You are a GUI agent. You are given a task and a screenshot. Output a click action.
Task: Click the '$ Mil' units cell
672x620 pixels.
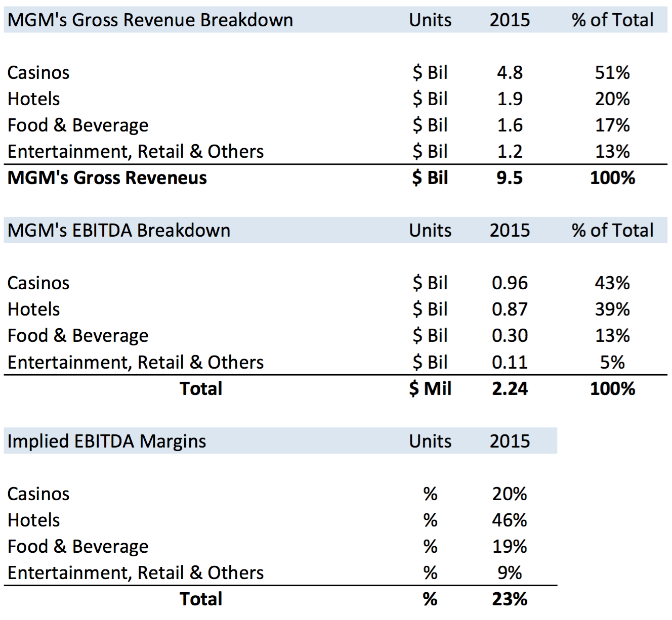(x=430, y=389)
